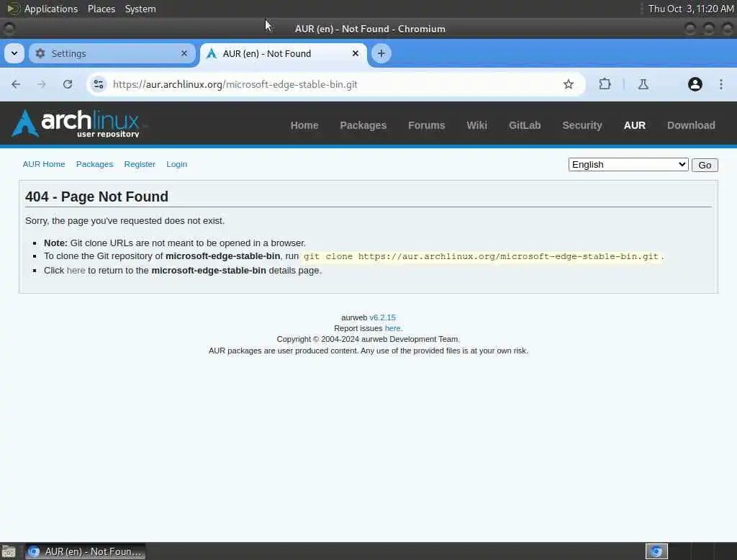Click AUR in the Arch navigation bar
737x560 pixels.
(x=635, y=125)
